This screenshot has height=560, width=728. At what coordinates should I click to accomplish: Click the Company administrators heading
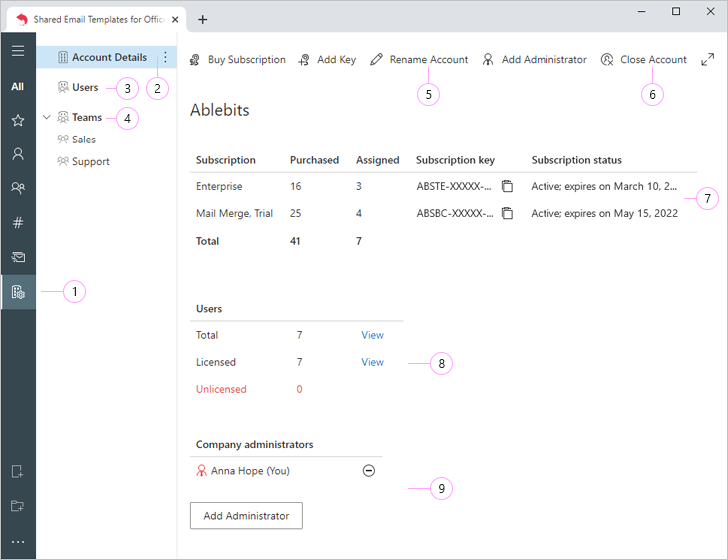click(x=254, y=445)
